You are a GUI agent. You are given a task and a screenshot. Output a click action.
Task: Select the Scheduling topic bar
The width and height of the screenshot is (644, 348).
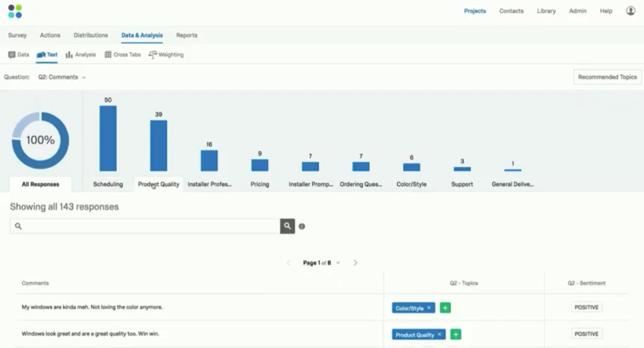coord(108,138)
